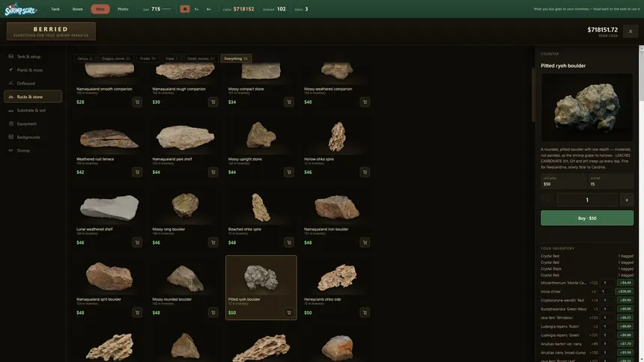Open Equipment category

point(33,123)
